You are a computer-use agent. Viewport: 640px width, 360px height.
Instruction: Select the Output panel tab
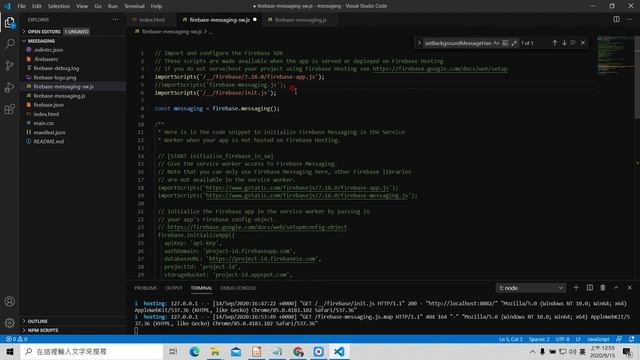[x=173, y=288]
